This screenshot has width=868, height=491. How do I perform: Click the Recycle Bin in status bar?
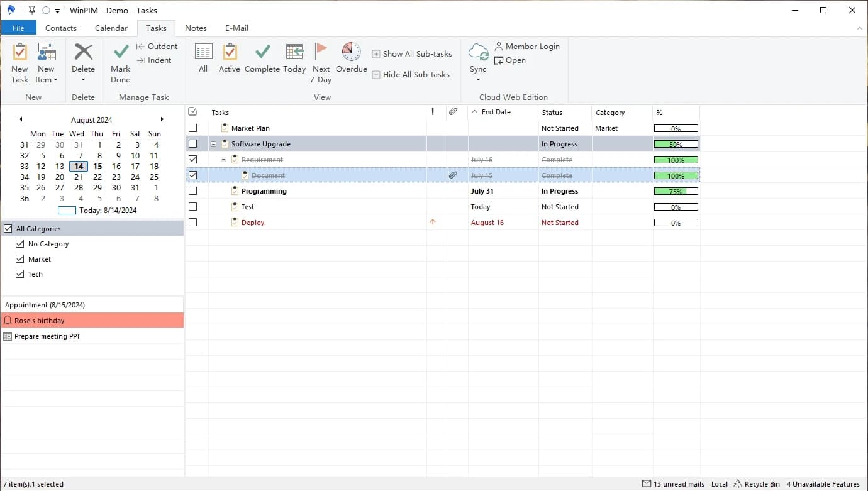tap(757, 484)
